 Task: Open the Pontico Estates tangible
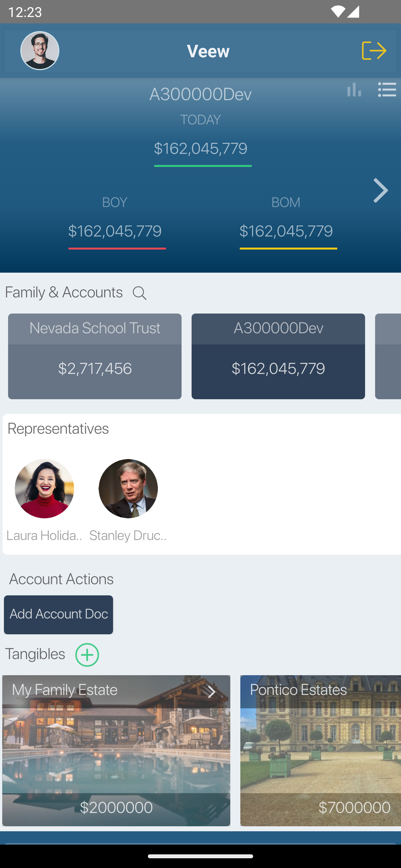pos(321,750)
